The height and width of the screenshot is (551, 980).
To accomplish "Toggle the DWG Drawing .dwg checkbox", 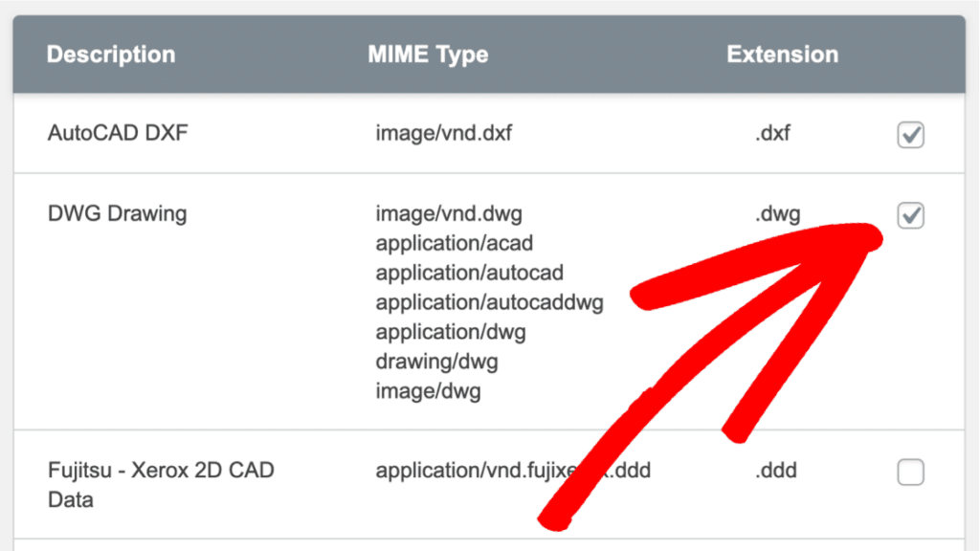I will [911, 215].
